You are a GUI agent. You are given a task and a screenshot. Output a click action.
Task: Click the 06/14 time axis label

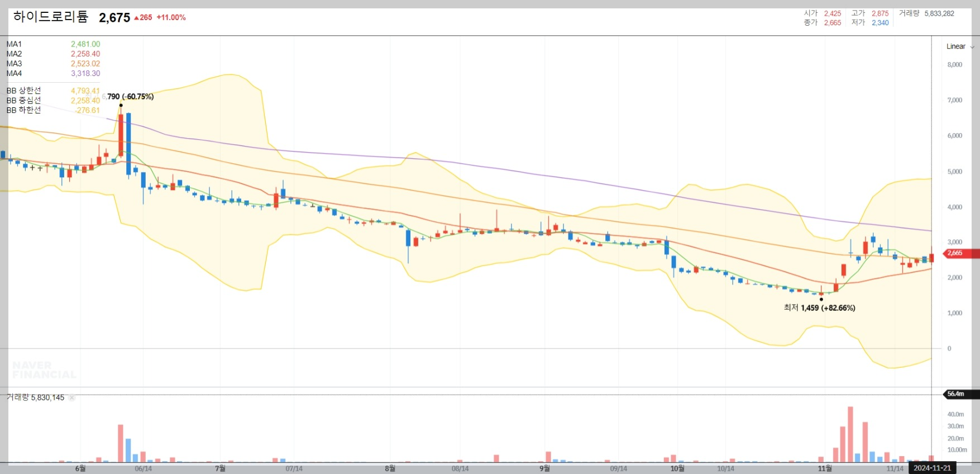143,469
